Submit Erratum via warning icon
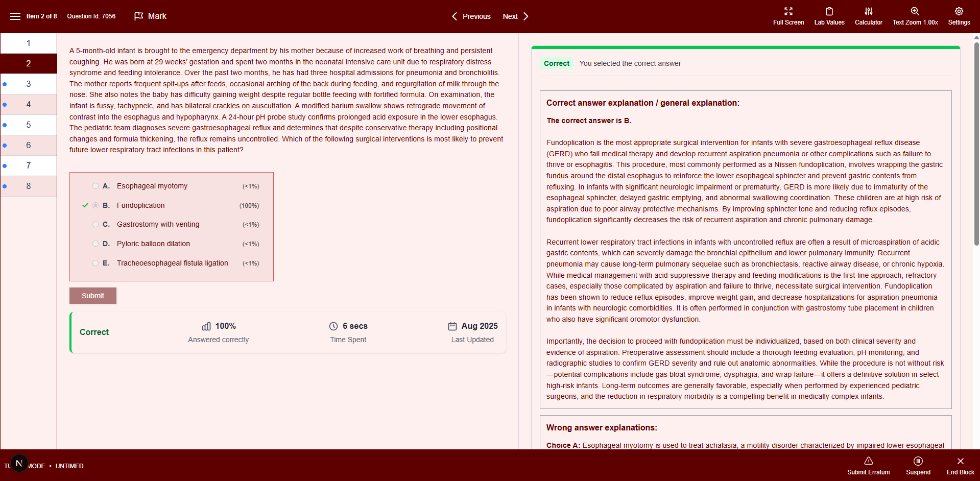 click(868, 466)
